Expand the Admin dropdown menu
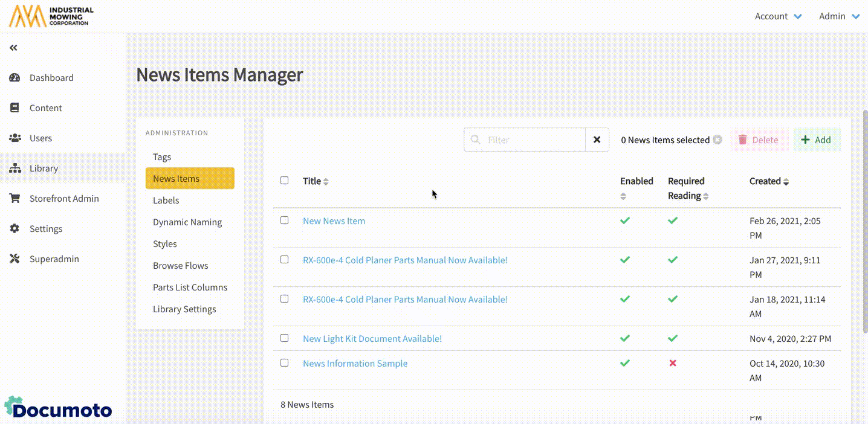 tap(839, 16)
